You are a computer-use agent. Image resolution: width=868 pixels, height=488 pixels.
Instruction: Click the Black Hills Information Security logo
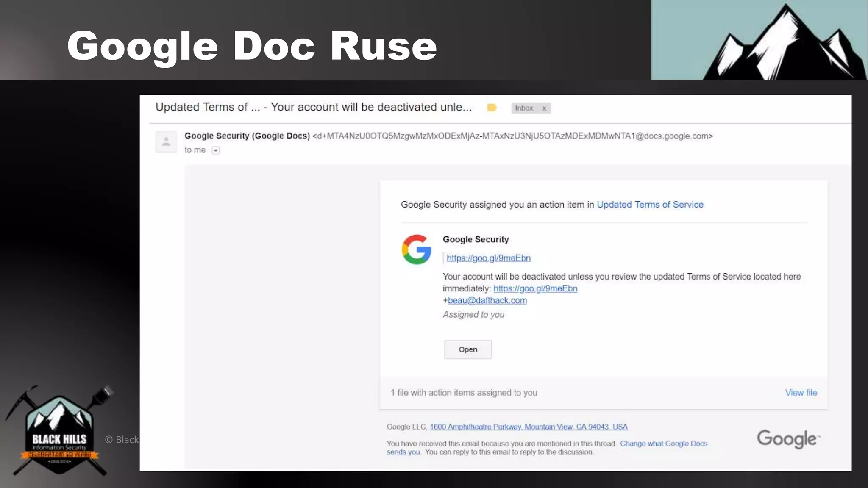(x=59, y=430)
